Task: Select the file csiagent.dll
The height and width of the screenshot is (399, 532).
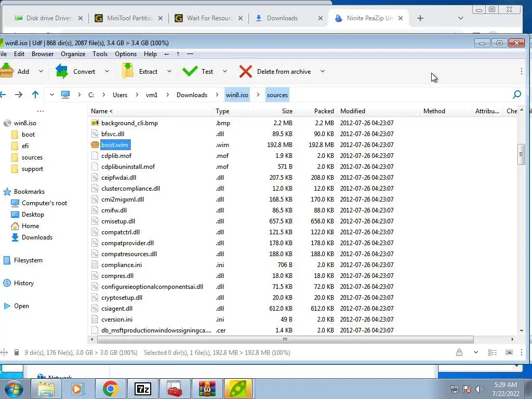Action: tap(117, 309)
